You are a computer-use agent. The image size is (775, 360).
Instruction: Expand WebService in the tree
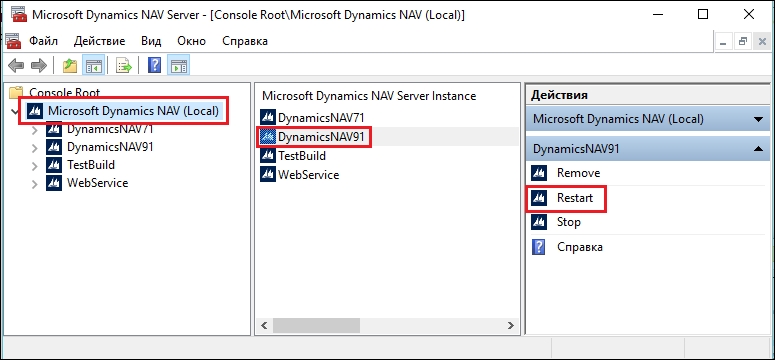coord(35,184)
